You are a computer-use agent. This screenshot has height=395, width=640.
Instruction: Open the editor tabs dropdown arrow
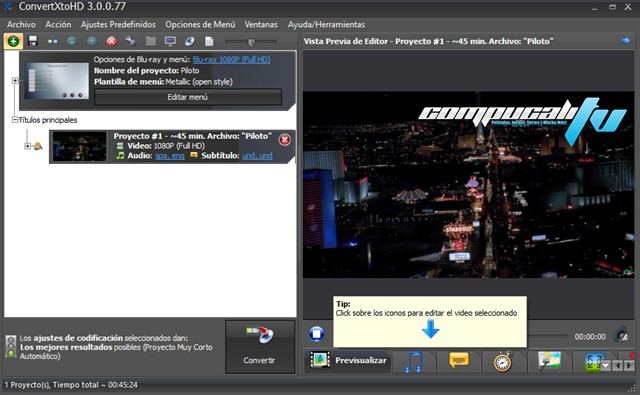(x=605, y=366)
